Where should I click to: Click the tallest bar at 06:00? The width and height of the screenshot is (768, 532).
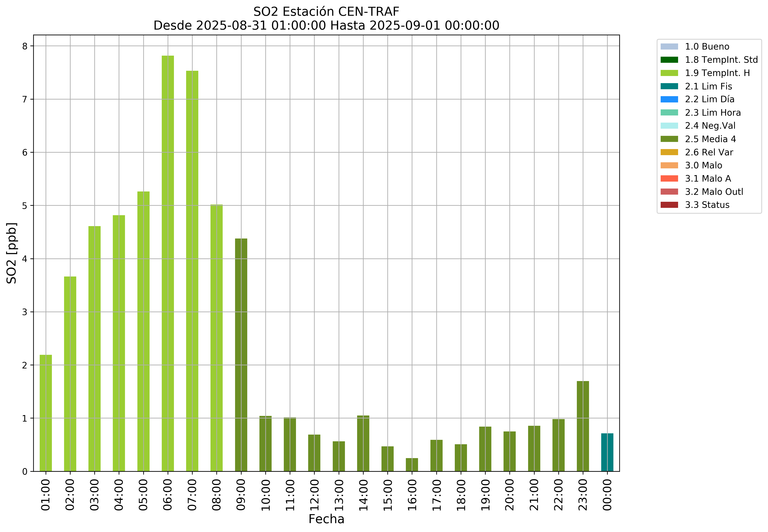point(168,263)
